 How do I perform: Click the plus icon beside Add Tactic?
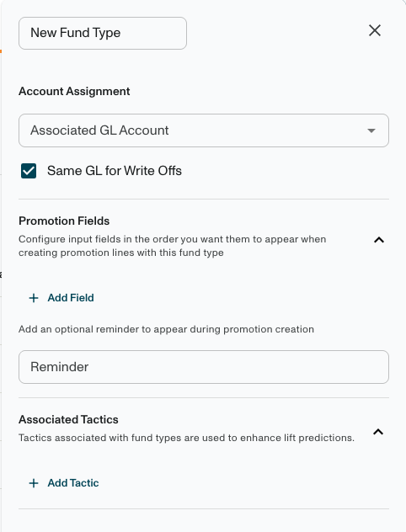click(x=34, y=483)
